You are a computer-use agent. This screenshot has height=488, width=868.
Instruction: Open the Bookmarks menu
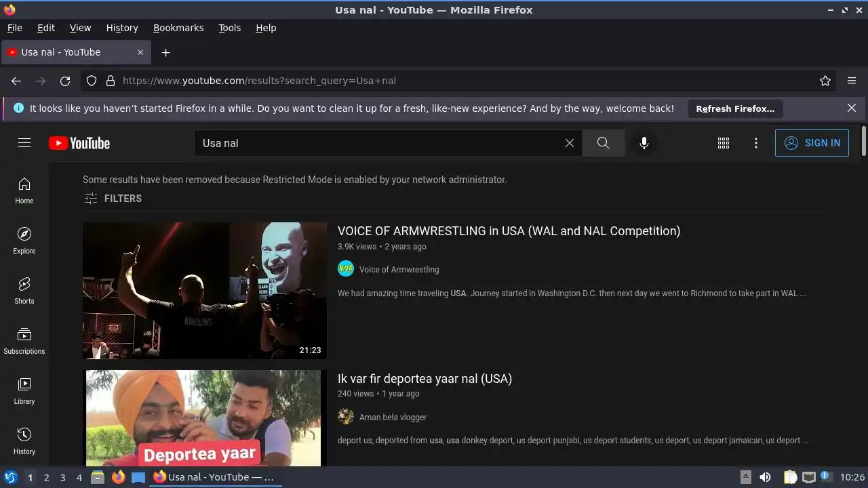point(178,28)
